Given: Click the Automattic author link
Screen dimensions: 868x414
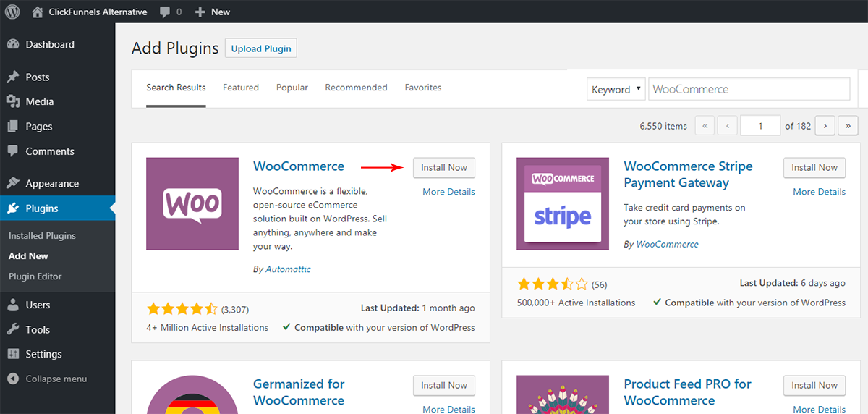Looking at the screenshot, I should [288, 269].
